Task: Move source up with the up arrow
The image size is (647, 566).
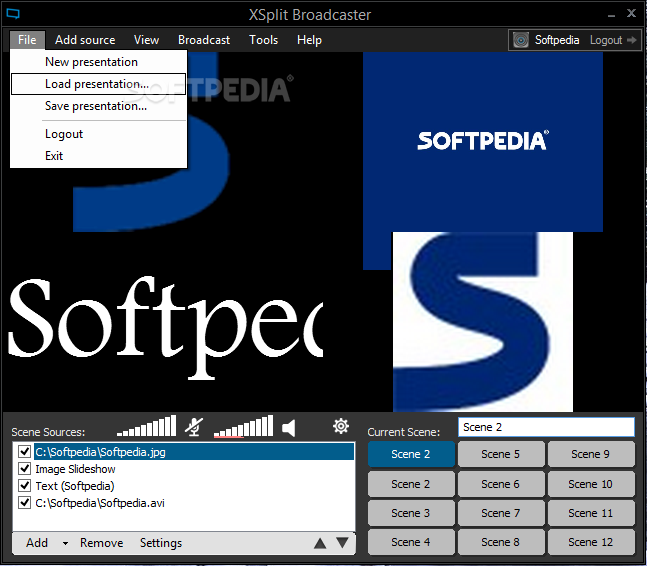Action: tap(320, 543)
